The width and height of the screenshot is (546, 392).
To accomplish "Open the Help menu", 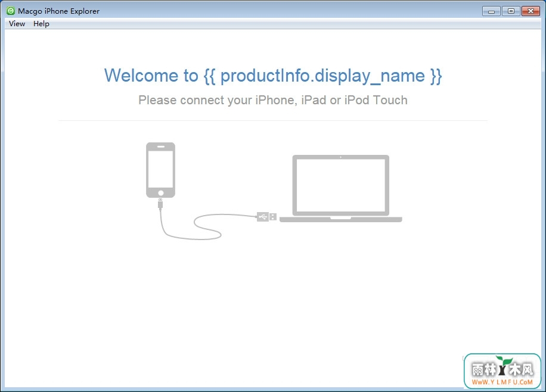I will [x=41, y=24].
